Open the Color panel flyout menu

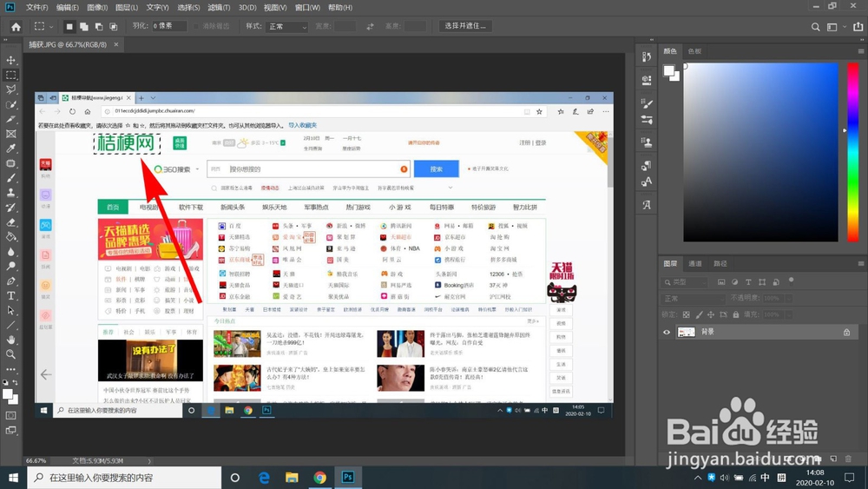pyautogui.click(x=861, y=51)
